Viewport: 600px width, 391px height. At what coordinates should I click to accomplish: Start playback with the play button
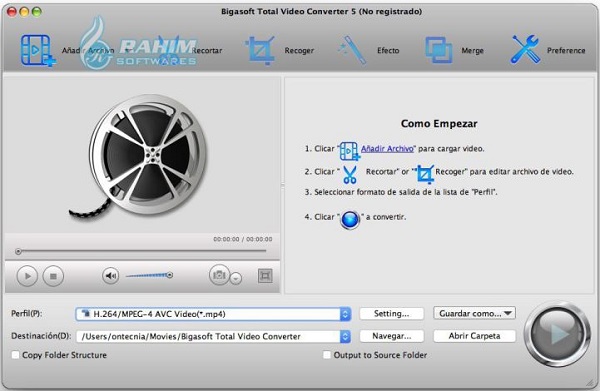(x=27, y=276)
